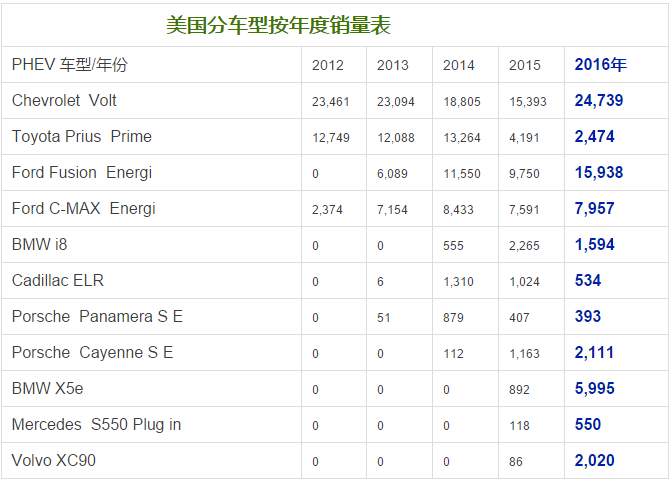Click Porsche Cayenne S E 2016 value 2,111
The width and height of the screenshot is (672, 482).
point(594,353)
